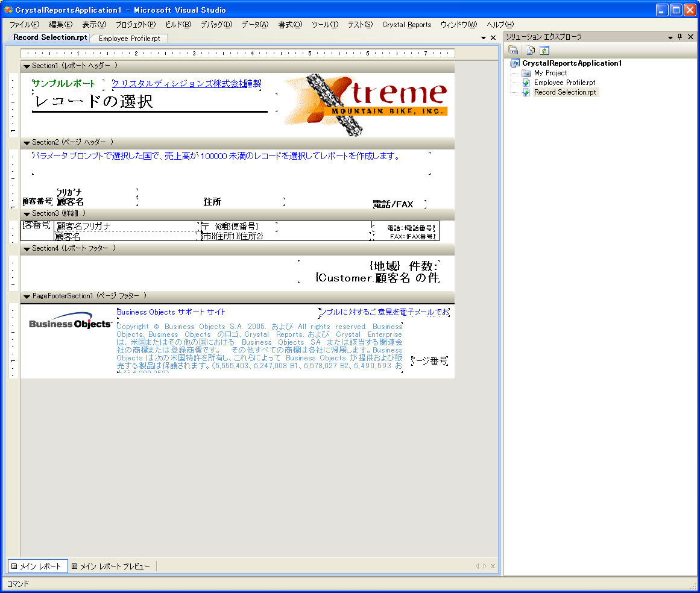Screen dimensions: 700x593
Task: Open the デバッグ(D) menu
Action: [216, 25]
